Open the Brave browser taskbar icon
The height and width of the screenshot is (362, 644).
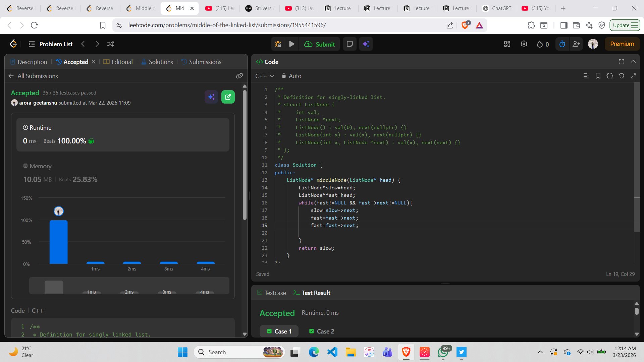[x=406, y=352]
